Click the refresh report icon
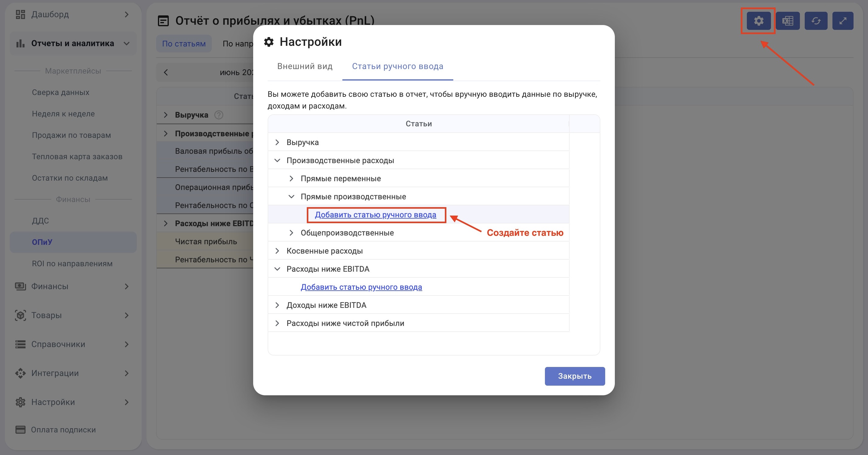 (816, 21)
